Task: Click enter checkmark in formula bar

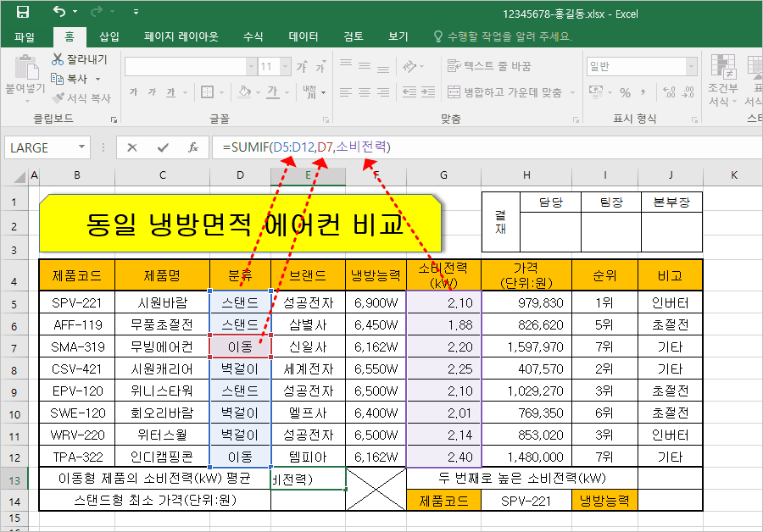Action: tap(163, 147)
